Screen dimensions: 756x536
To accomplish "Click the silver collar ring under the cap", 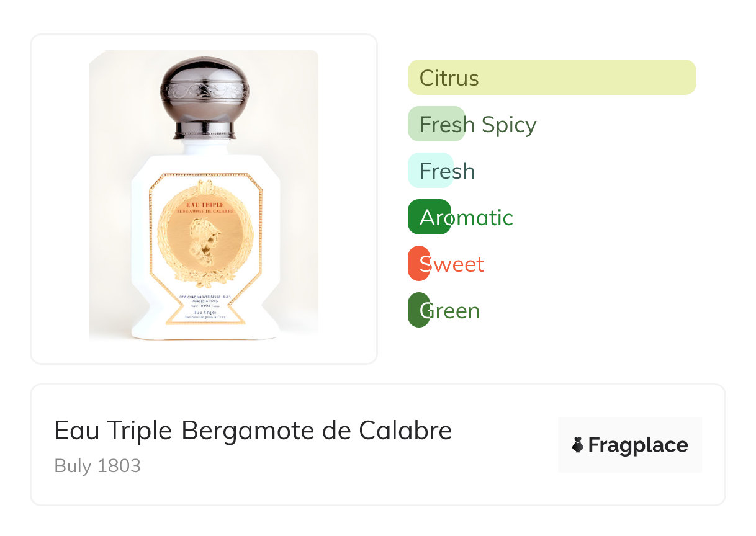I will [204, 130].
